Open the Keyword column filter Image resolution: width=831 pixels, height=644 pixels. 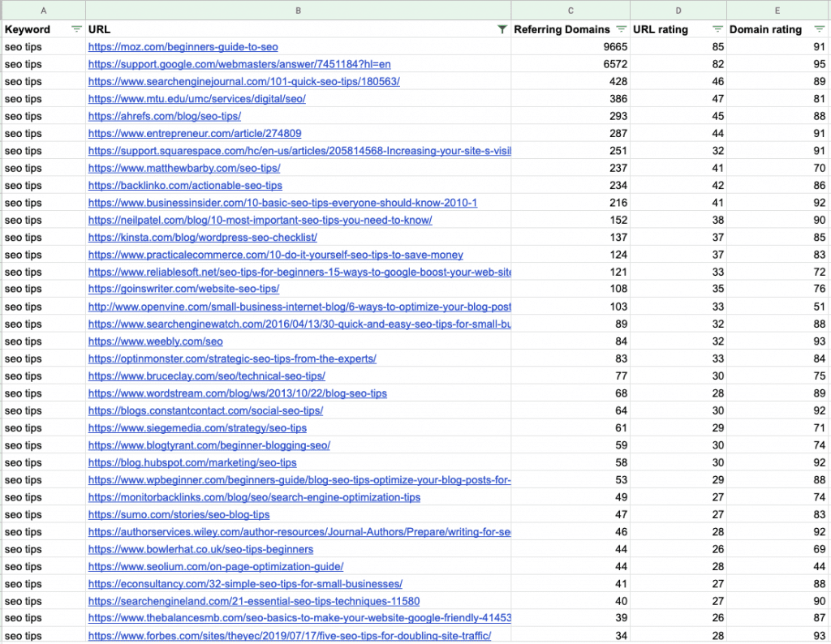[x=77, y=30]
